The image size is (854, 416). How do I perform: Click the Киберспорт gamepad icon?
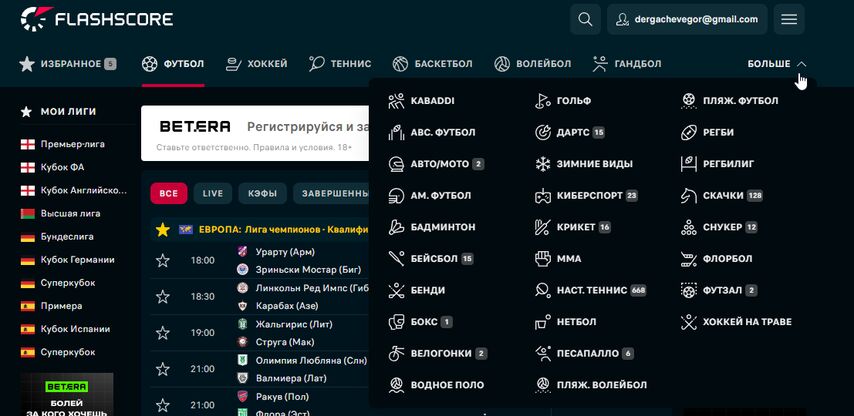pyautogui.click(x=542, y=195)
